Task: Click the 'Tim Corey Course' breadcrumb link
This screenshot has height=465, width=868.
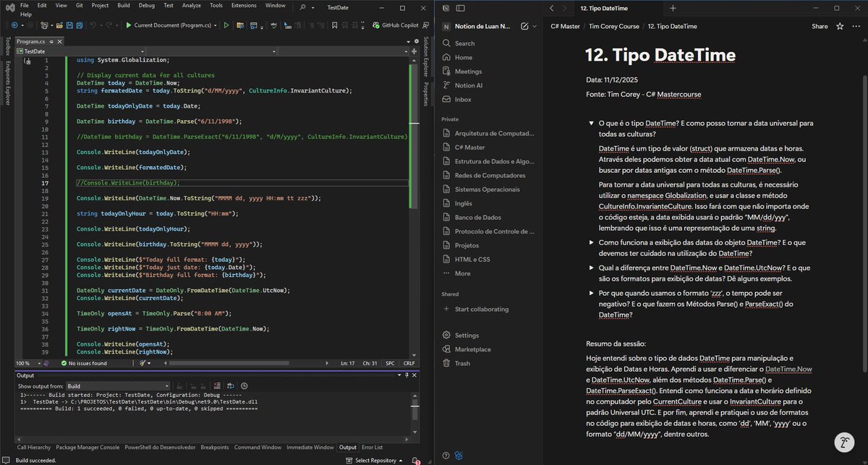Action: 614,26
